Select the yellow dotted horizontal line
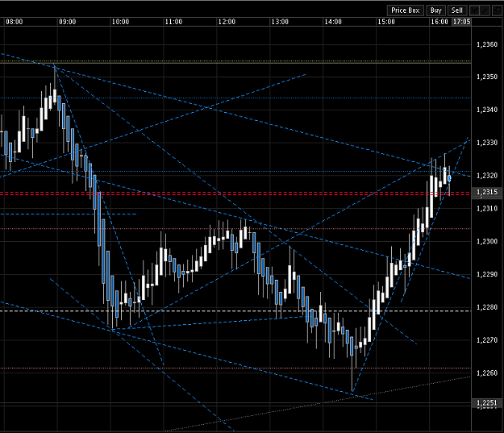This screenshot has height=433, width=504. tap(235, 60)
